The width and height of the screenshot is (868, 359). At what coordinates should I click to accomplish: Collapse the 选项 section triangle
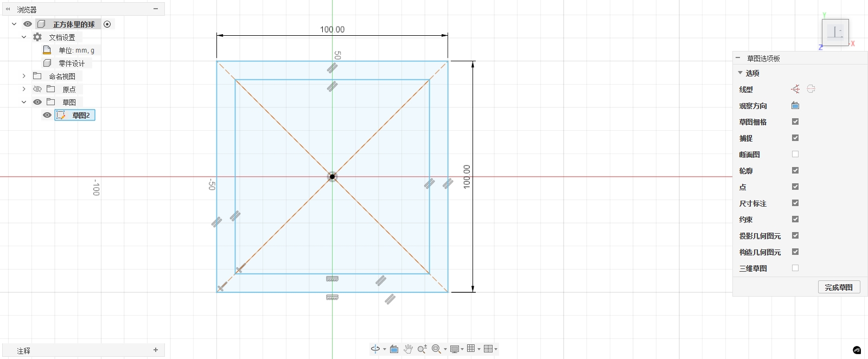[740, 73]
